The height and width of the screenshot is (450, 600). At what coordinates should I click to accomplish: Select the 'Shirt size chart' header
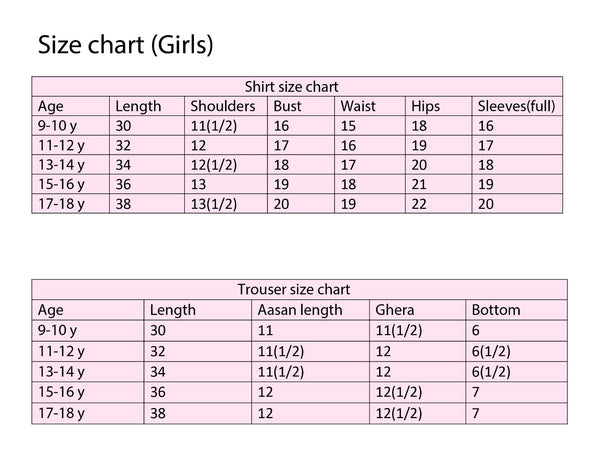click(292, 87)
